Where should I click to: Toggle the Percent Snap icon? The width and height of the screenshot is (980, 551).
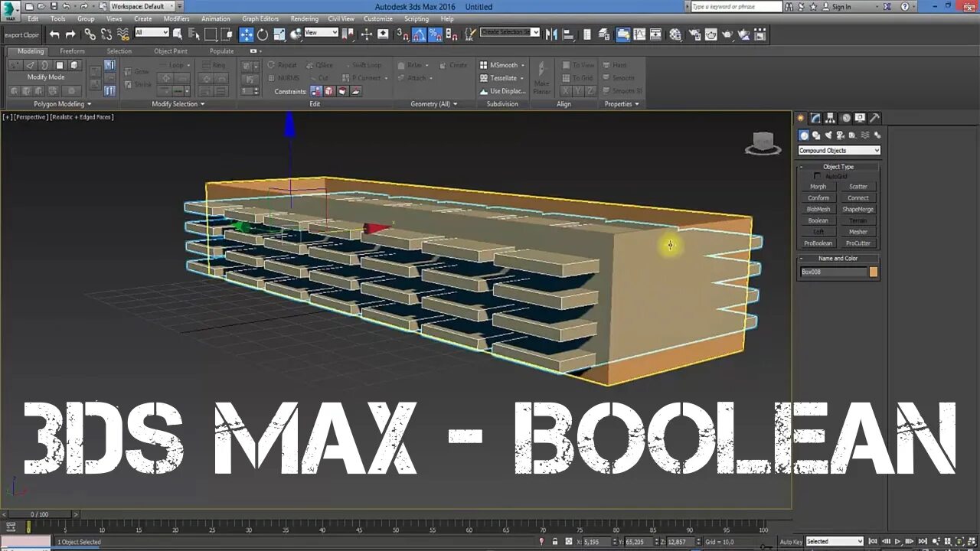pyautogui.click(x=436, y=34)
